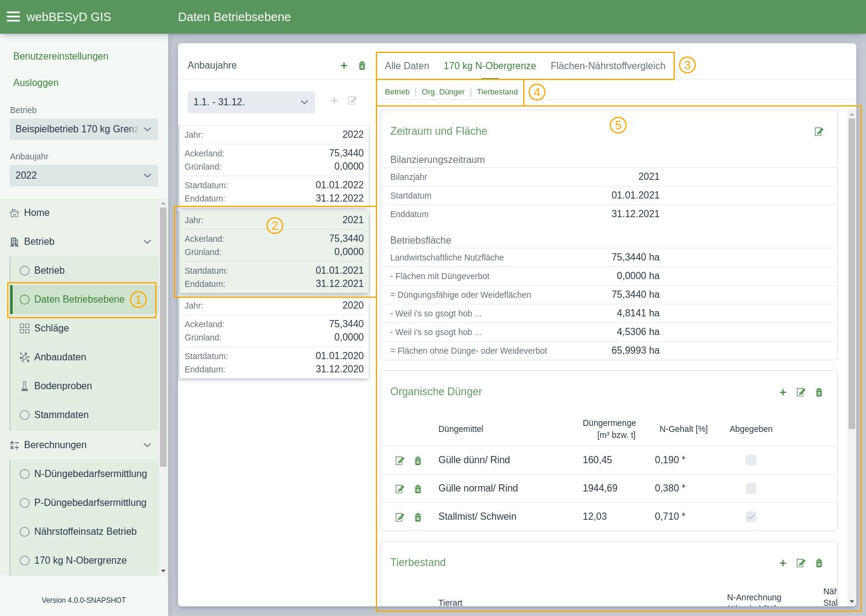Edit the Stallmist/ Schwein row
The height and width of the screenshot is (616, 866).
(x=400, y=517)
